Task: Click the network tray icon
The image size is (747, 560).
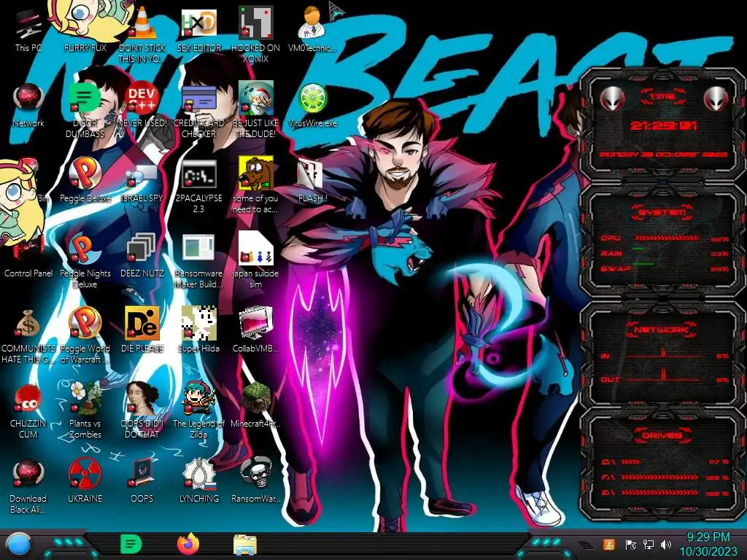Action: click(649, 544)
